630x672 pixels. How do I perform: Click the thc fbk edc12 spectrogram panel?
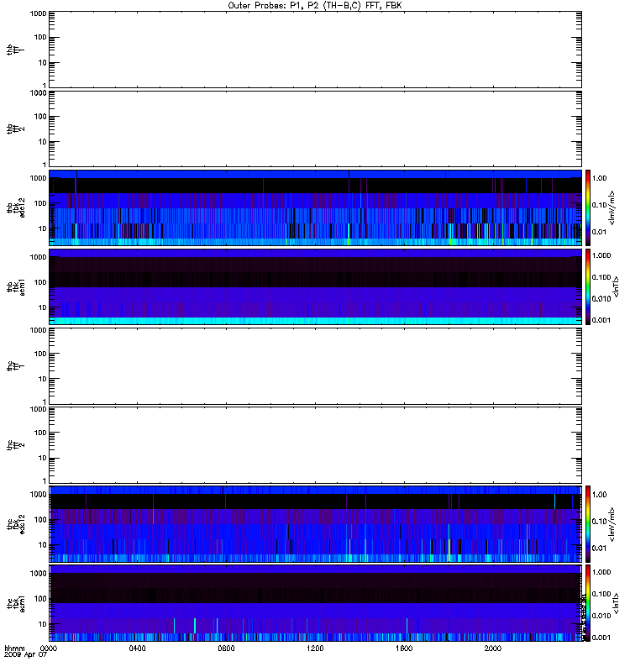pos(315,524)
